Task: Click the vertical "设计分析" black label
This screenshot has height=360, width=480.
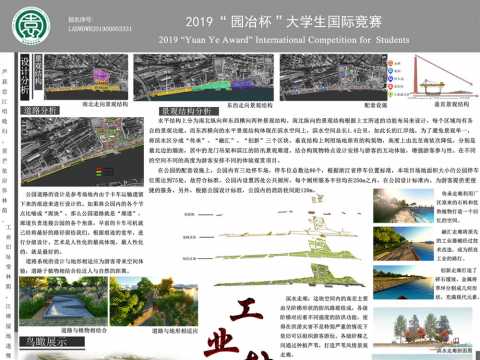Action: (25, 77)
